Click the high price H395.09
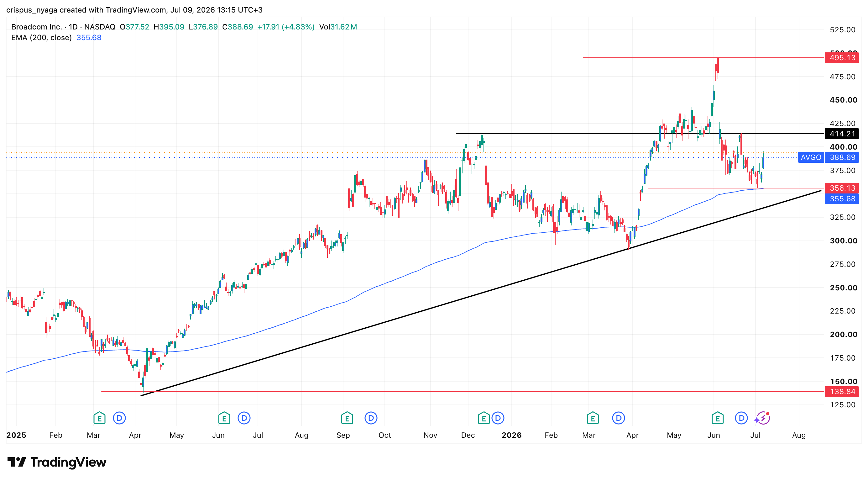Image resolution: width=868 pixels, height=481 pixels. (169, 27)
